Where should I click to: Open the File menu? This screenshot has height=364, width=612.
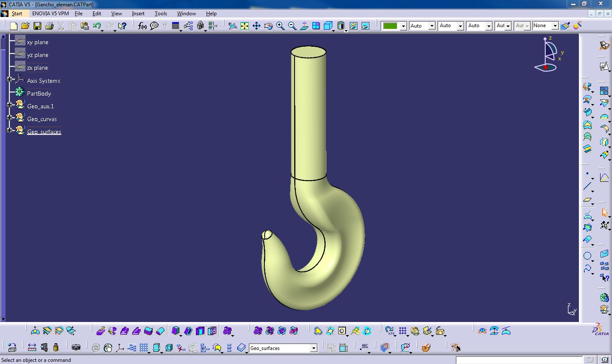79,14
